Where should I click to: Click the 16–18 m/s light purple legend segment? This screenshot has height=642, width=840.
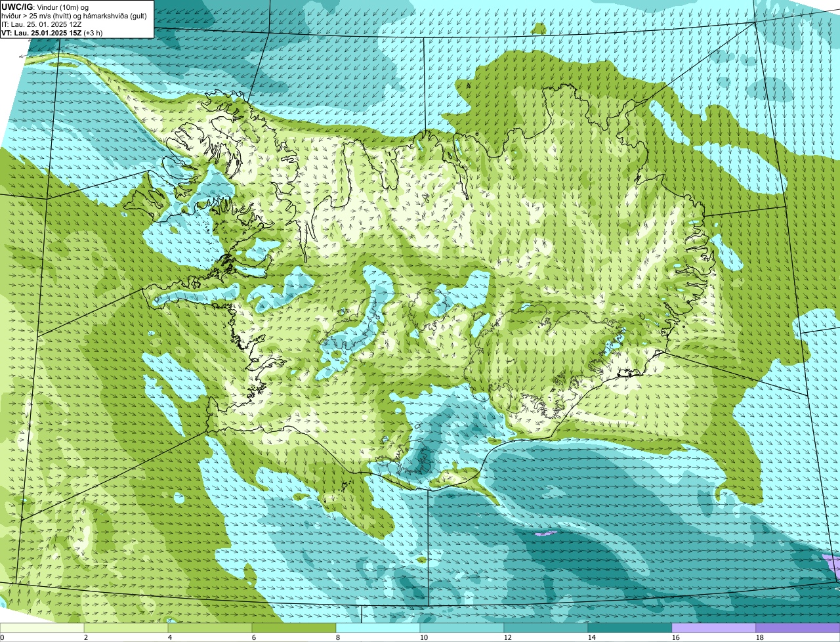point(714,628)
